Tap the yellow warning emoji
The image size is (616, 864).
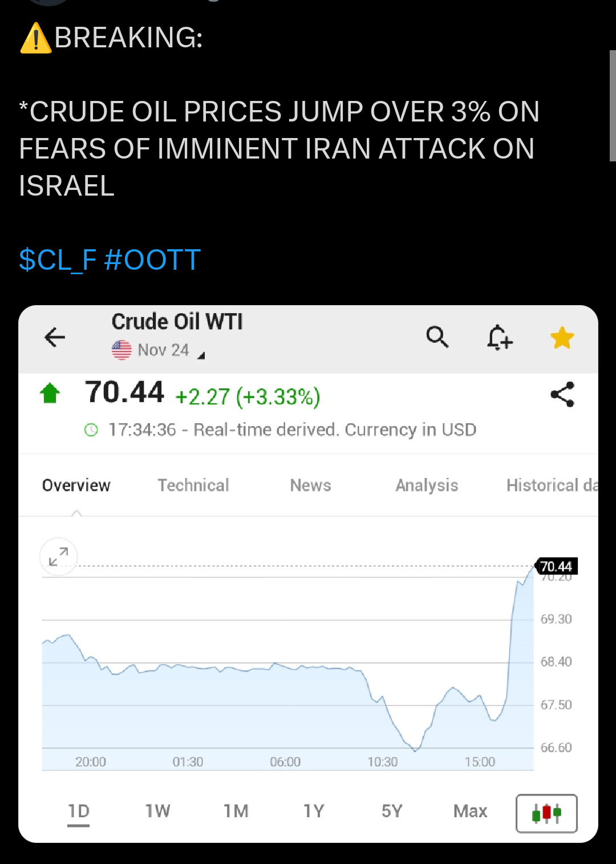tap(35, 38)
